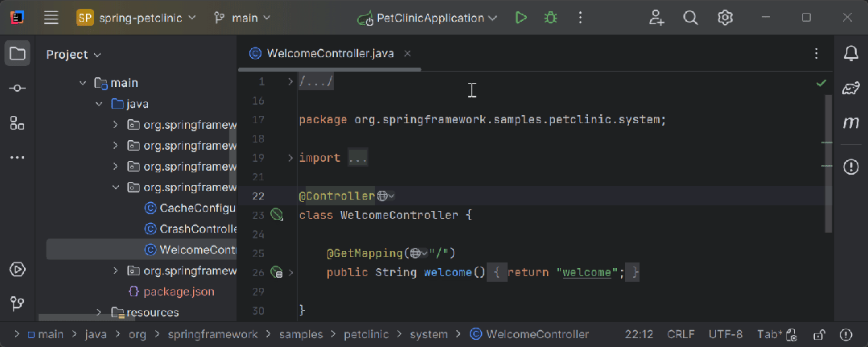Open CacheConfiguration class in tree

(190, 209)
